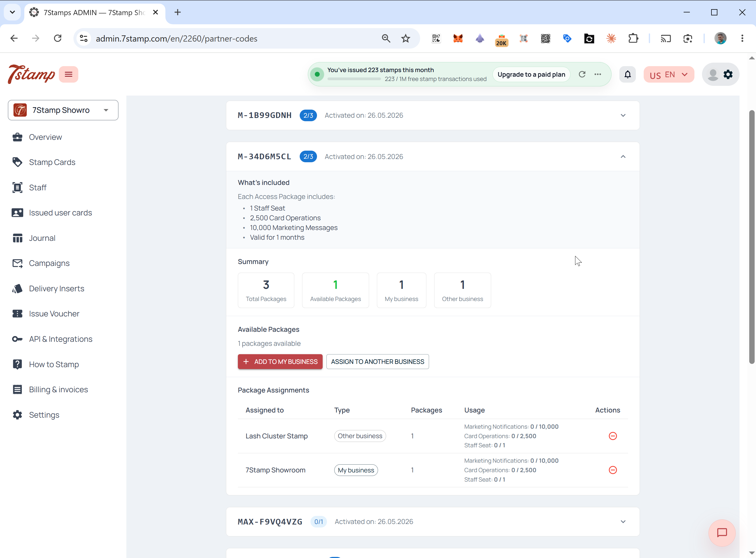This screenshot has height=558, width=756.
Task: Open the notifications bell
Action: click(628, 74)
